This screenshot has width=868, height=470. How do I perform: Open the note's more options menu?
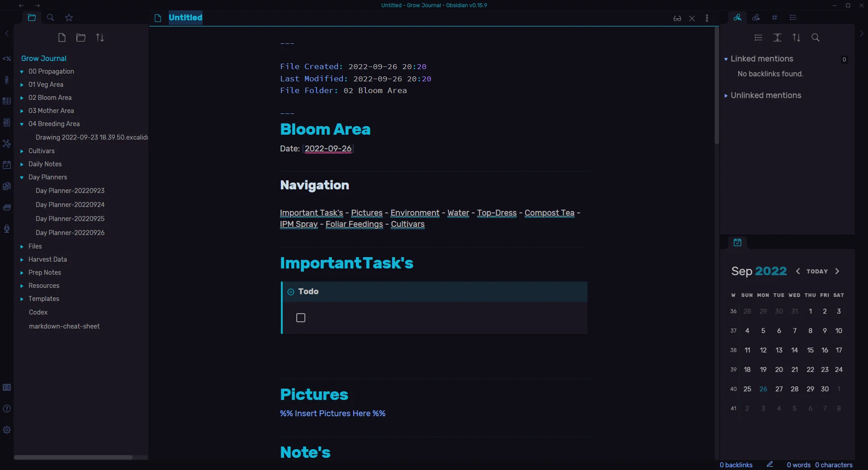[x=707, y=19]
